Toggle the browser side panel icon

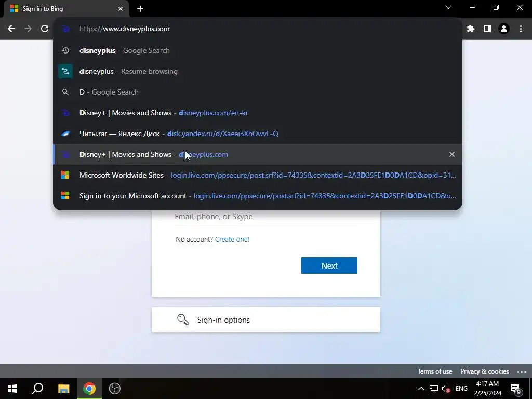tap(487, 29)
